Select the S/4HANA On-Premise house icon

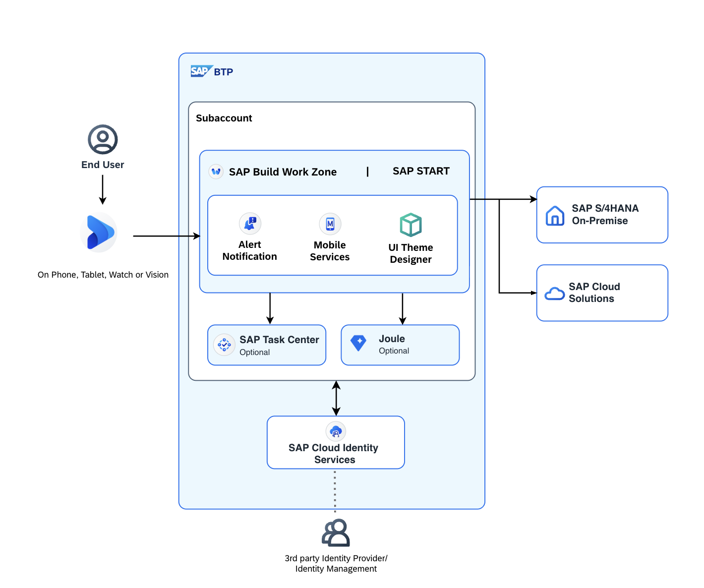(x=555, y=216)
